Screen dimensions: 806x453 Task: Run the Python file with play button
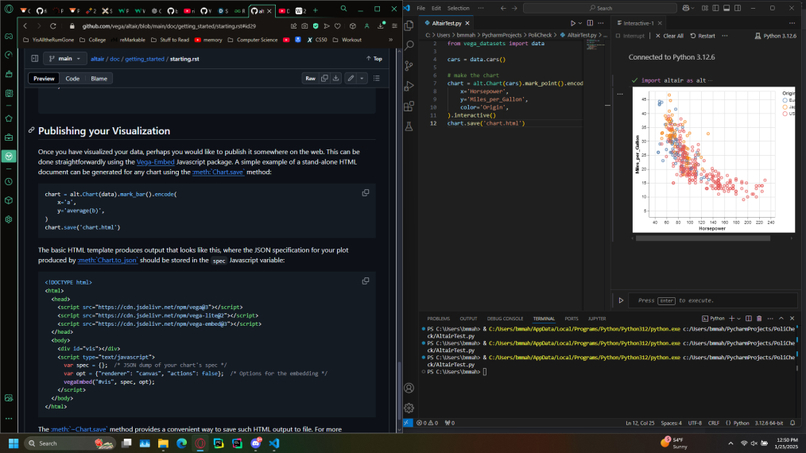(573, 23)
